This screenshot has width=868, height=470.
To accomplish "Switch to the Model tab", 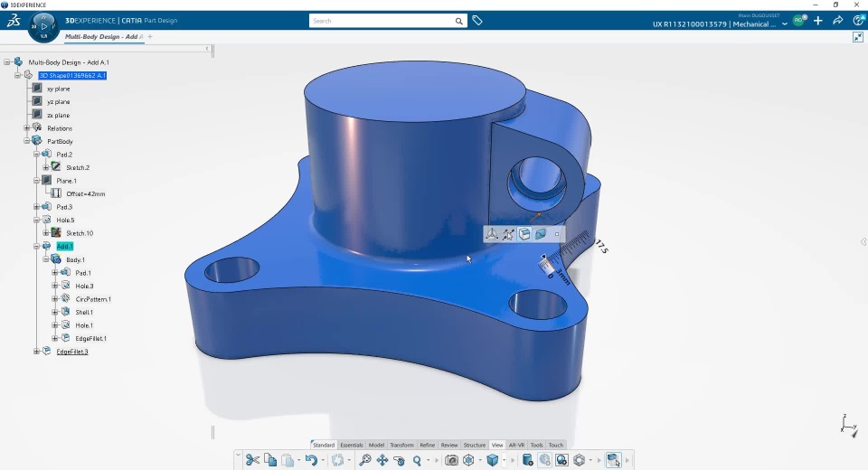I will click(x=376, y=445).
